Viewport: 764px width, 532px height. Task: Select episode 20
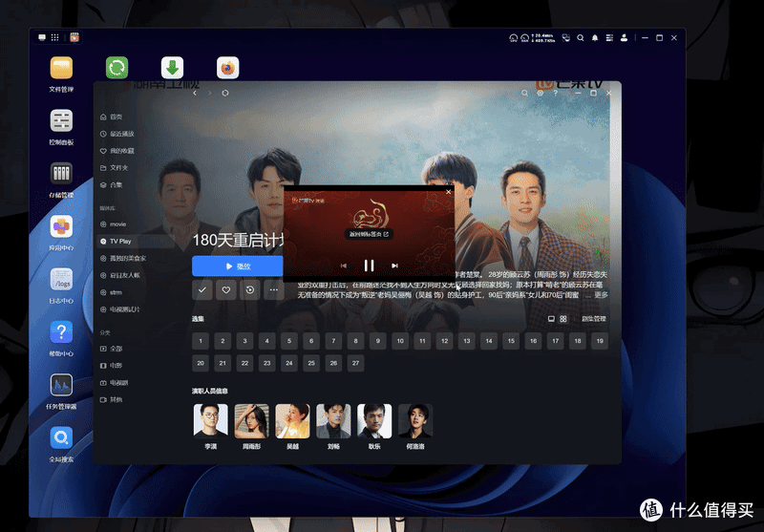pos(201,363)
